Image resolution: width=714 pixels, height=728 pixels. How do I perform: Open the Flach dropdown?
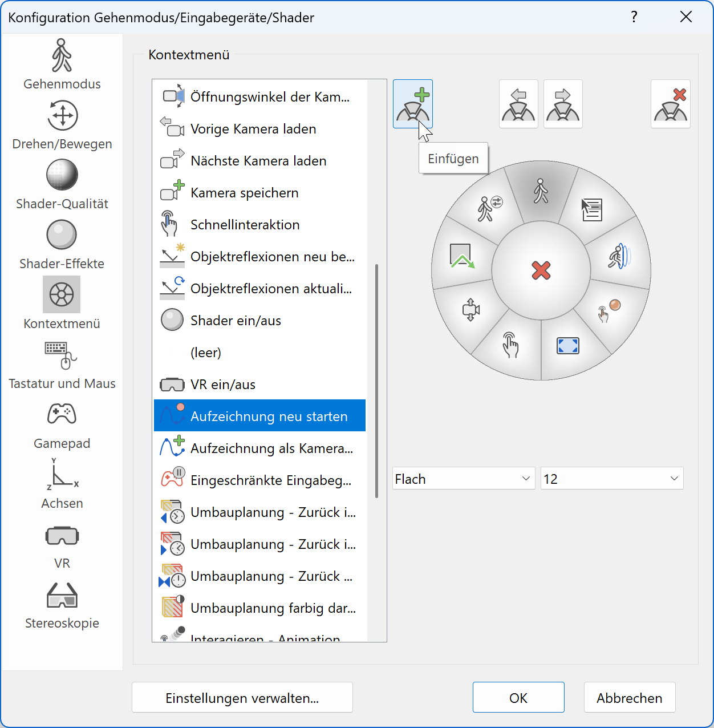point(463,479)
